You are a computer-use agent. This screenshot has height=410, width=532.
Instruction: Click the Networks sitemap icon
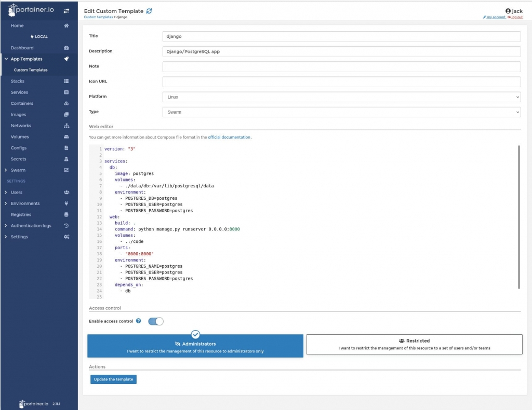pos(66,126)
